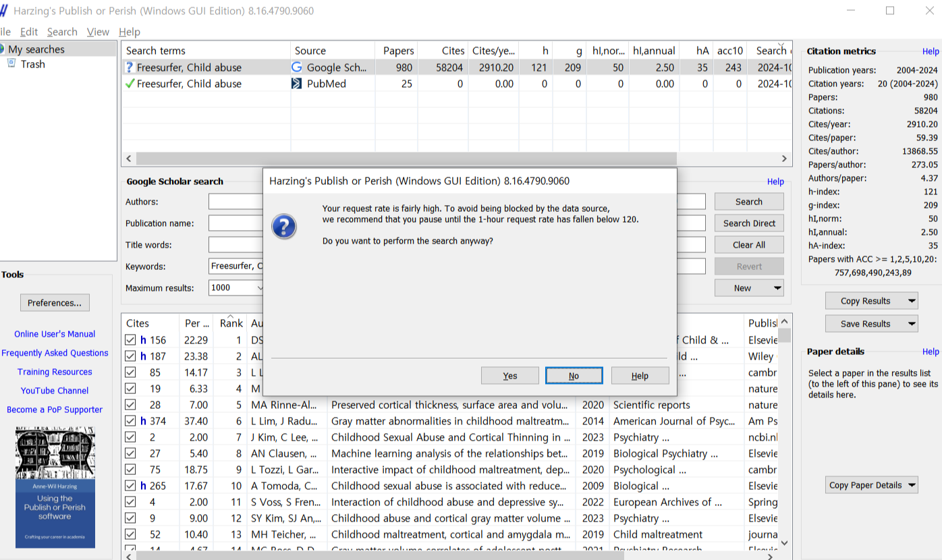Click the question mark dialog icon
942x560 pixels.
[284, 226]
